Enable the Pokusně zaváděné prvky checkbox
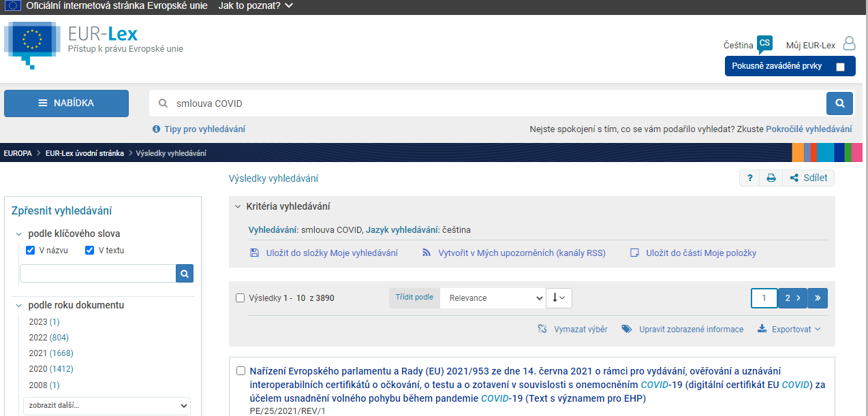868x416 pixels. point(840,67)
